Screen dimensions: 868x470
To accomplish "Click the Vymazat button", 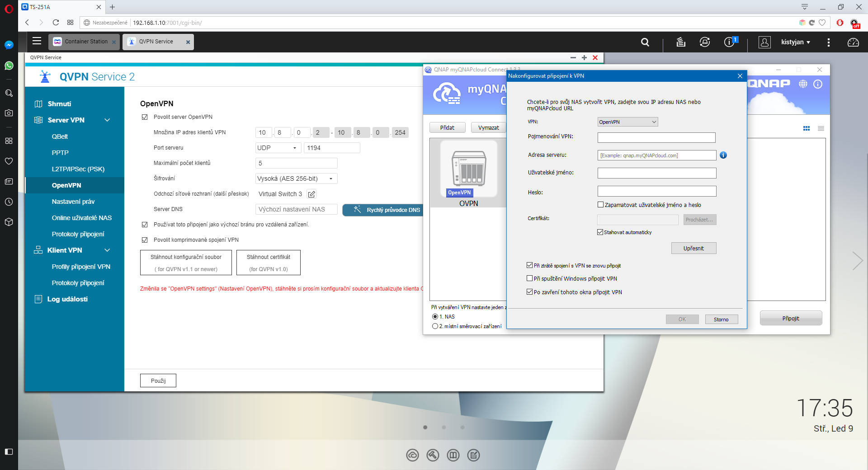I will point(489,127).
